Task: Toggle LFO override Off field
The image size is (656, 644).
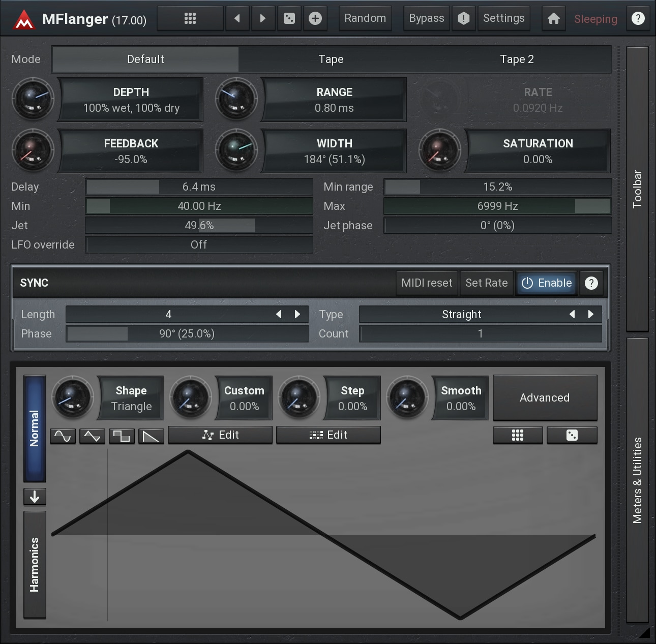Action: pos(199,245)
